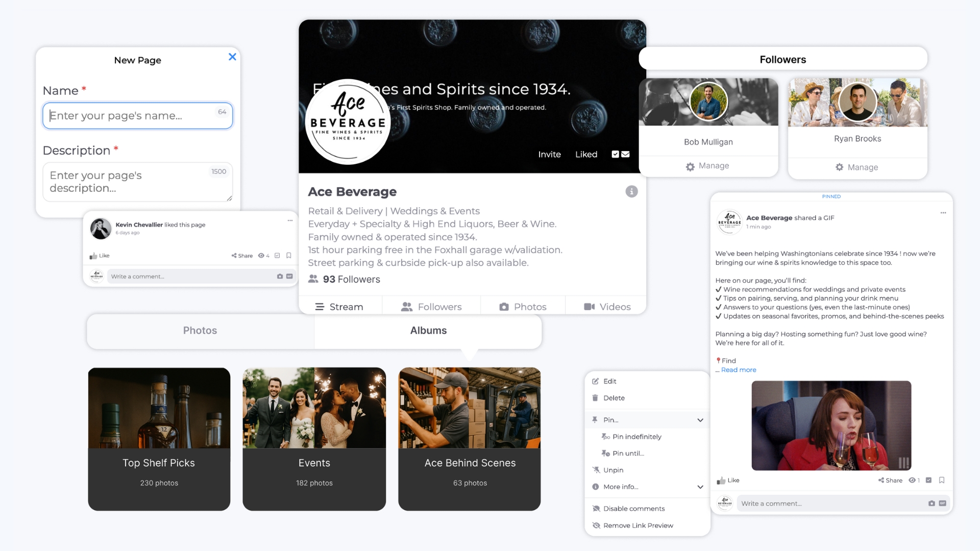Click the gear Manage for Bob Mulligan

[708, 166]
